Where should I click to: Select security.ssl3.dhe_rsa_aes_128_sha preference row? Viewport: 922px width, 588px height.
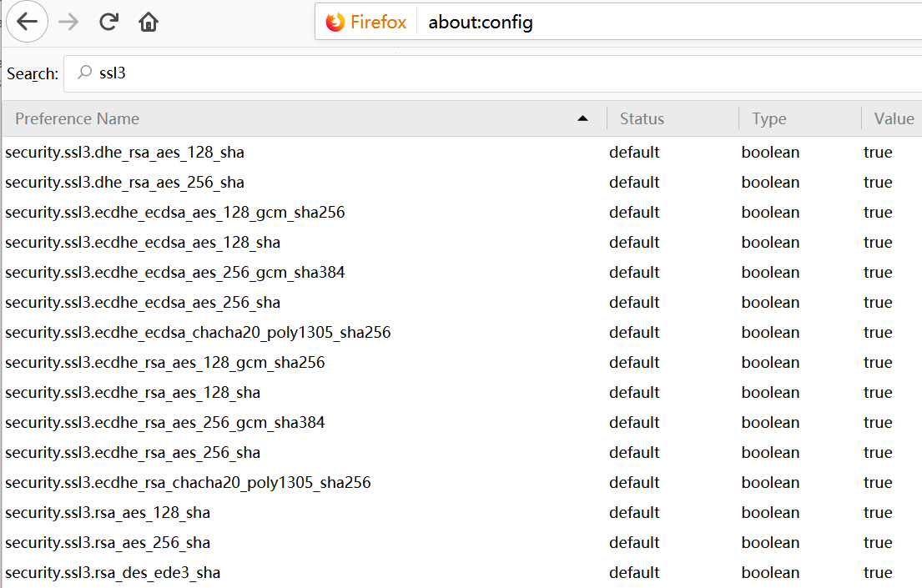coord(124,153)
